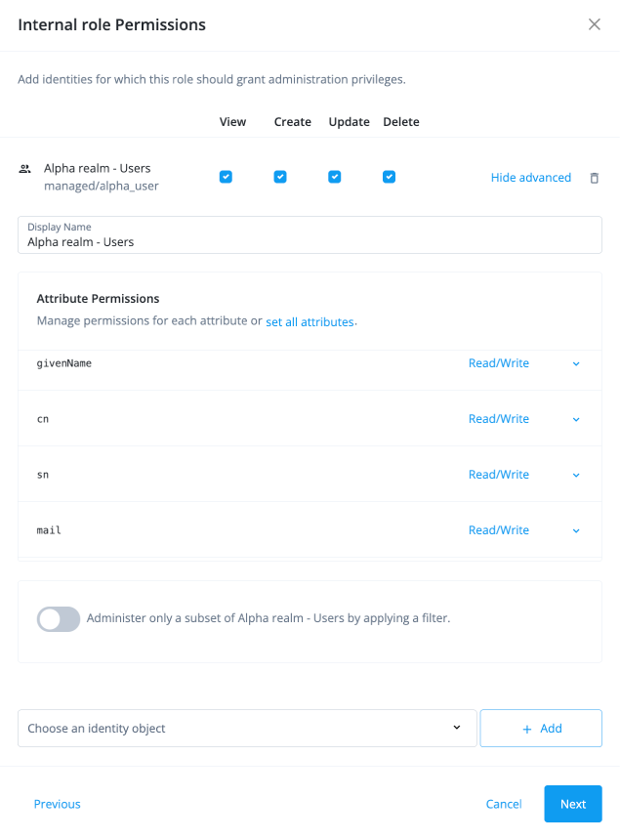Expand the mail attribute permission dropdown

(x=575, y=530)
